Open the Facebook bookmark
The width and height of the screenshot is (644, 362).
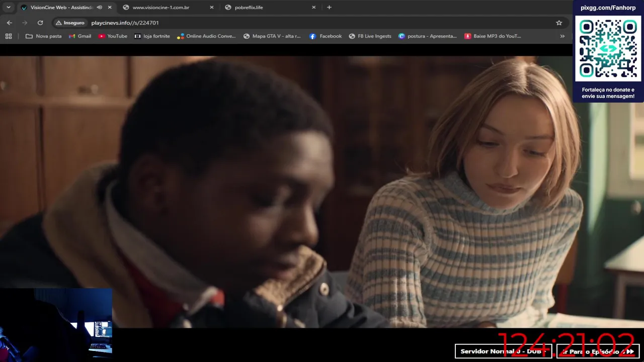click(x=326, y=36)
